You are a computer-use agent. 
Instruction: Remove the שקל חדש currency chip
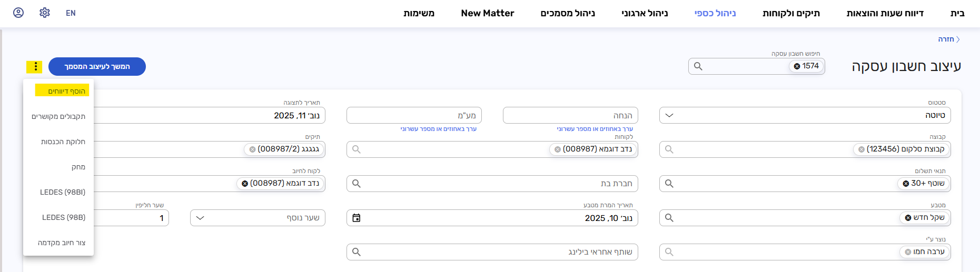point(908,218)
